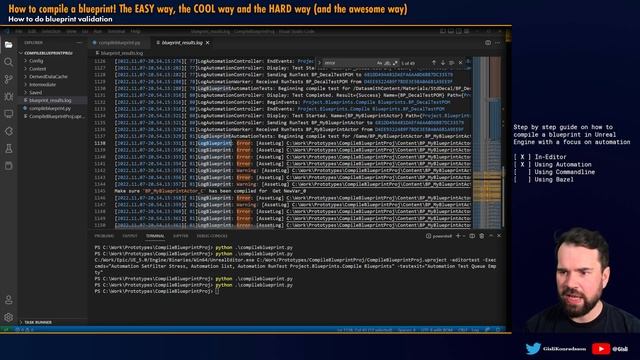This screenshot has width=640, height=360.
Task: Open the Selection menu
Action: [x=51, y=31]
